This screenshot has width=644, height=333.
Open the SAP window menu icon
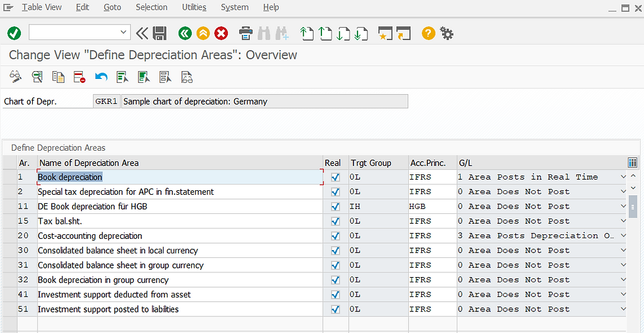tap(8, 7)
